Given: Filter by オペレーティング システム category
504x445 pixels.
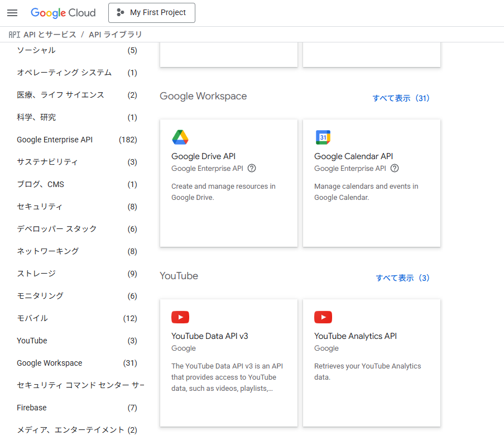Looking at the screenshot, I should tap(77, 73).
